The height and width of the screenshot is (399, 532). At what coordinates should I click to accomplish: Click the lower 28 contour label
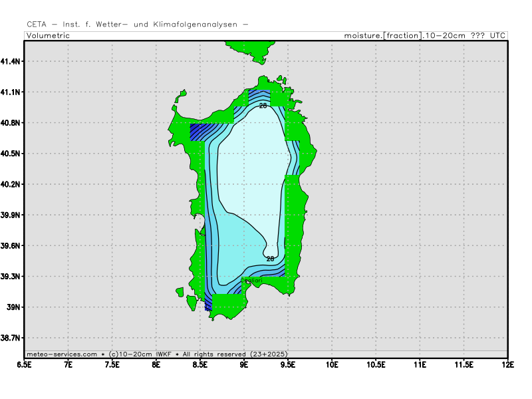(x=270, y=258)
